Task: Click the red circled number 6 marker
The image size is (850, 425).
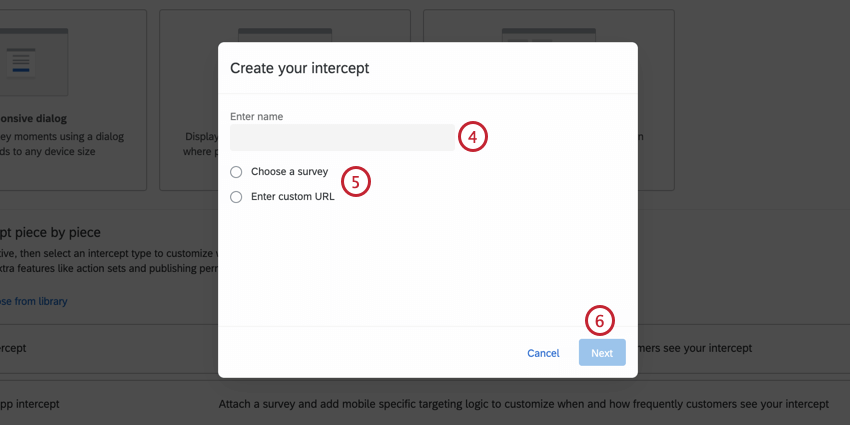Action: point(600,321)
